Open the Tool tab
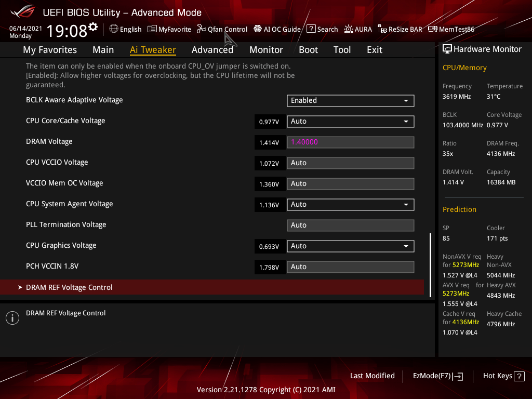This screenshot has height=399, width=532. click(342, 50)
